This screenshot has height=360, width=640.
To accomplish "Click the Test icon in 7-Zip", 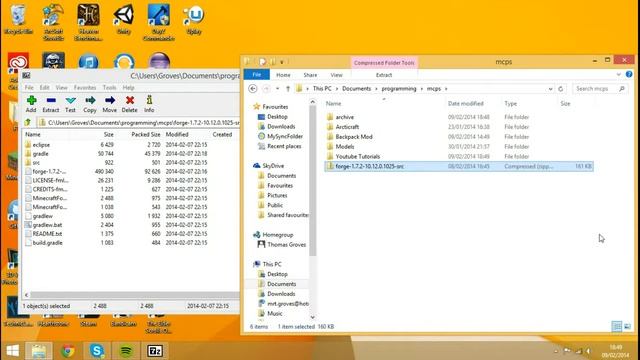I will pyautogui.click(x=70, y=100).
